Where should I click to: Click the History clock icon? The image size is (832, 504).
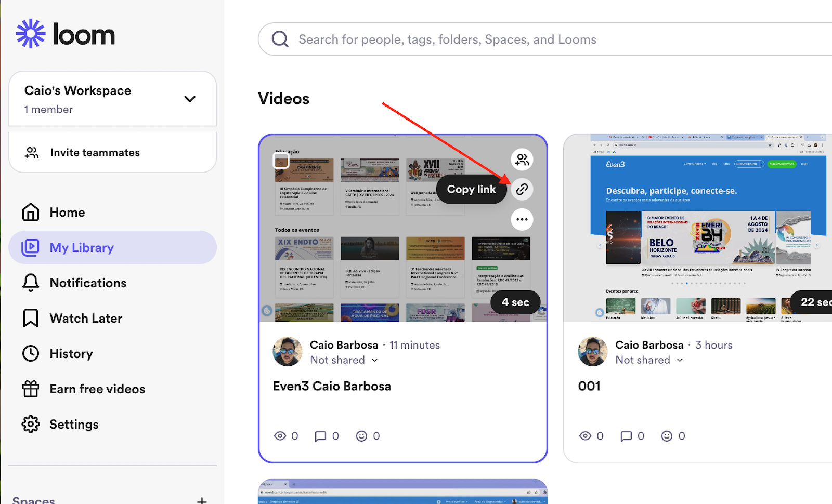31,353
